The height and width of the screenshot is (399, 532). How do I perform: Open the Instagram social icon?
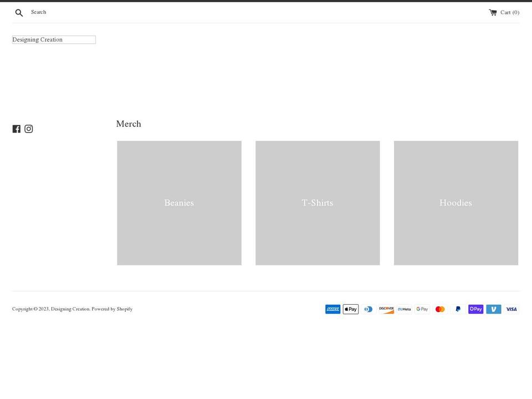28,129
